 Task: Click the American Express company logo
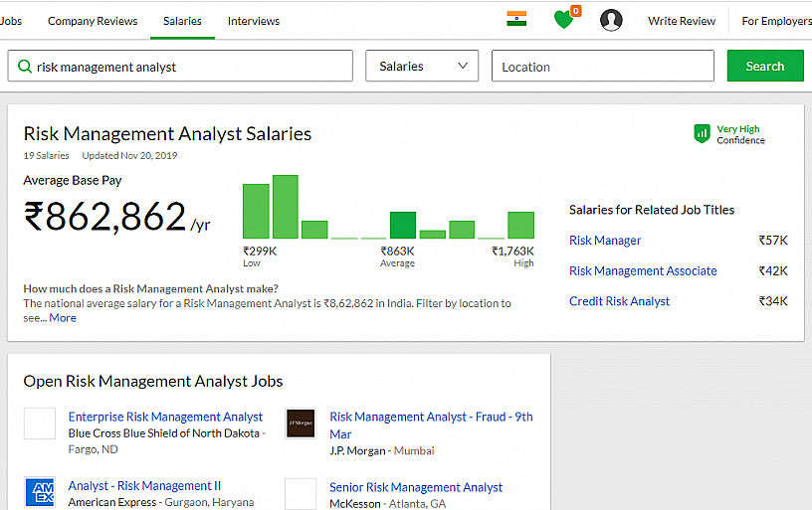click(x=40, y=492)
